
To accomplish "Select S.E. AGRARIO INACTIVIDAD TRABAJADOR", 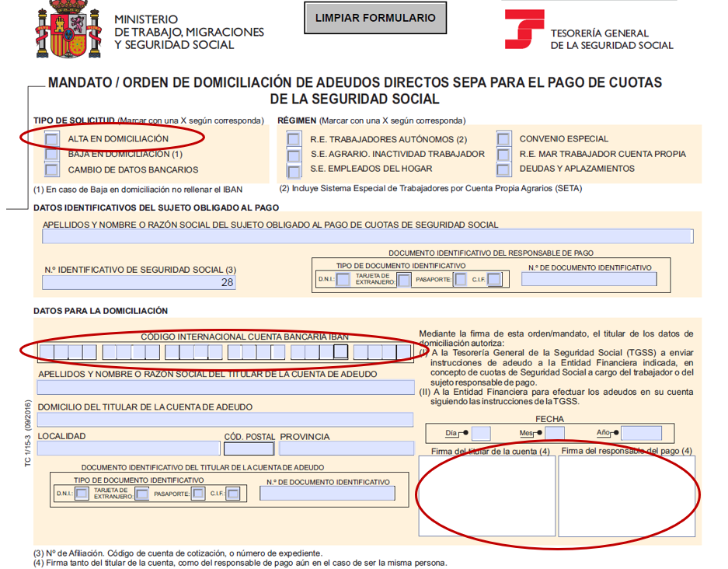I will 293,153.
